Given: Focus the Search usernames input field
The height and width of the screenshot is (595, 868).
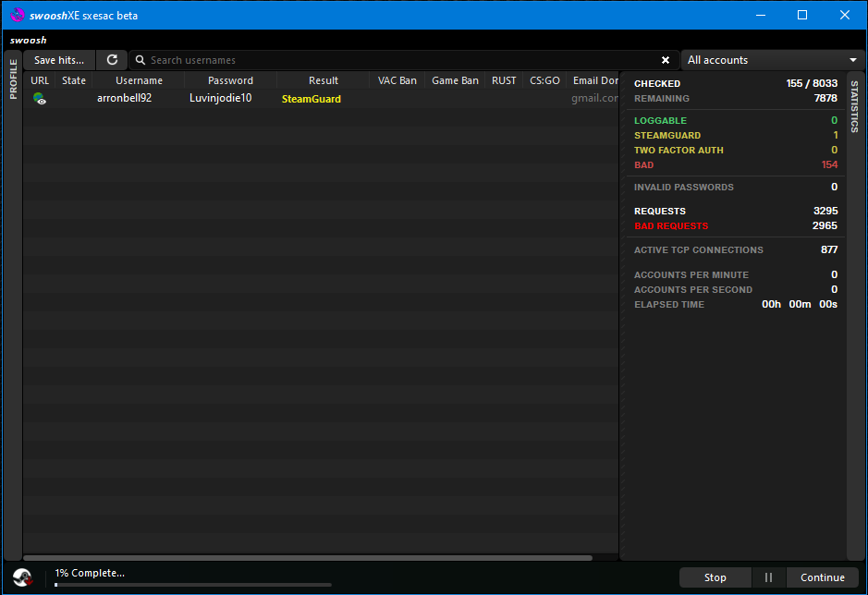Looking at the screenshot, I should click(x=404, y=60).
